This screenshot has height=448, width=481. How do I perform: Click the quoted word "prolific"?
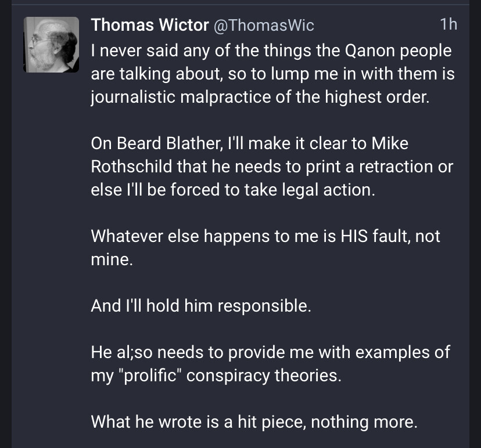point(146,375)
